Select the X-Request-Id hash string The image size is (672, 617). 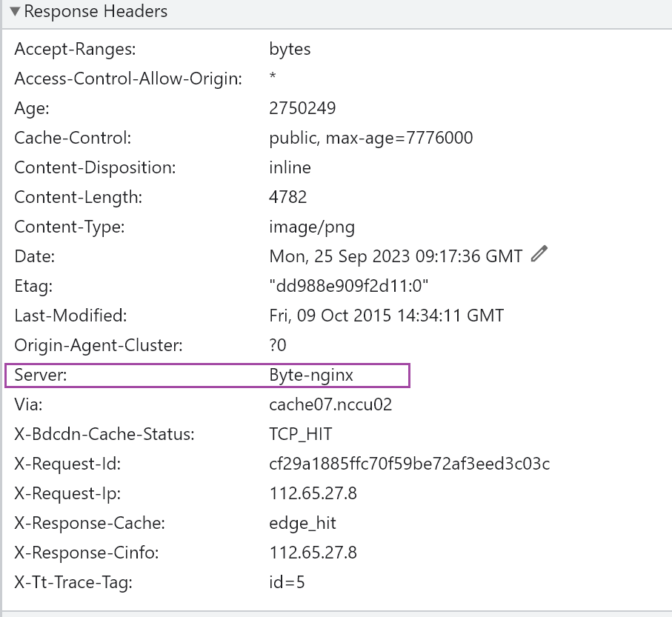[x=409, y=464]
